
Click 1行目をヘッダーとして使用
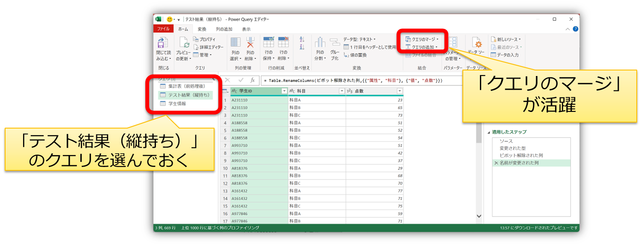pos(370,47)
